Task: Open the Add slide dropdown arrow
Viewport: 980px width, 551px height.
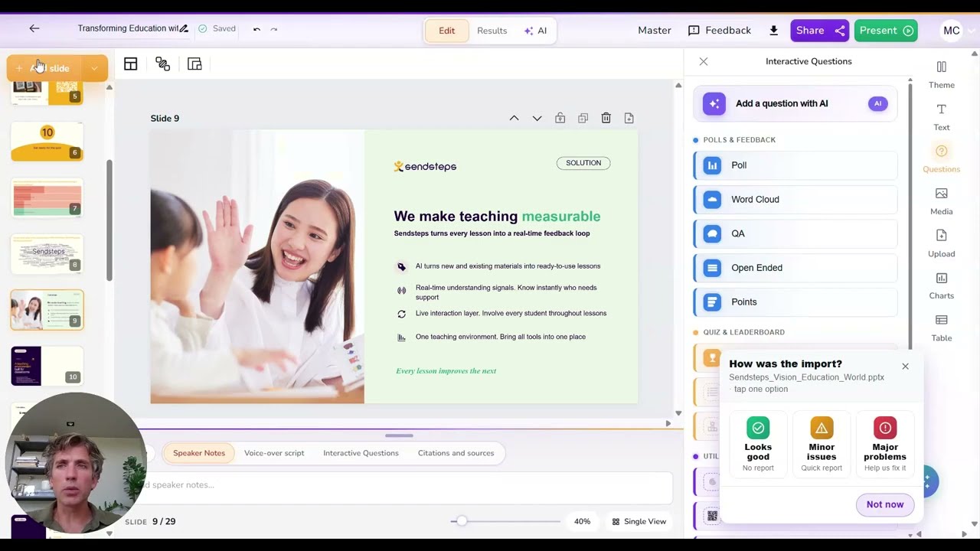Action: 94,68
